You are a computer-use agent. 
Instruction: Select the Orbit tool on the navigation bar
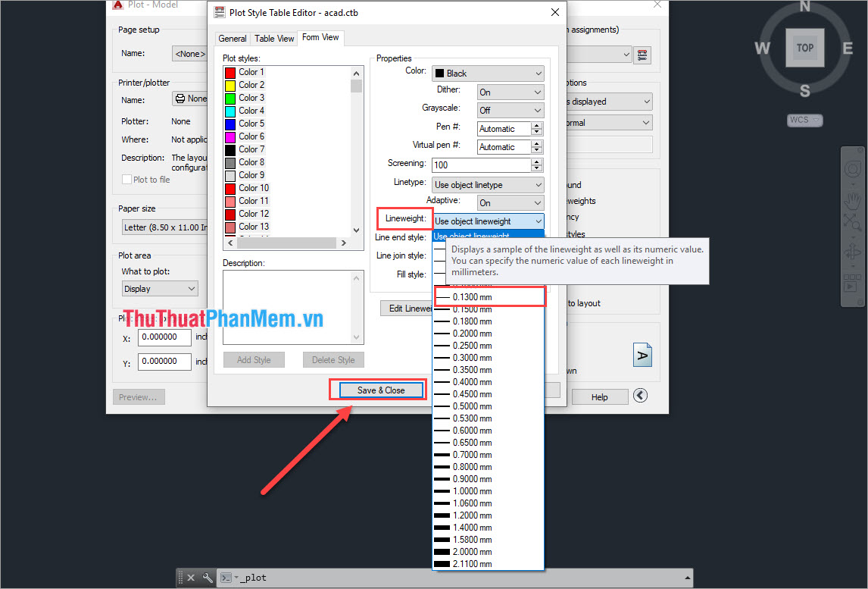[x=852, y=252]
